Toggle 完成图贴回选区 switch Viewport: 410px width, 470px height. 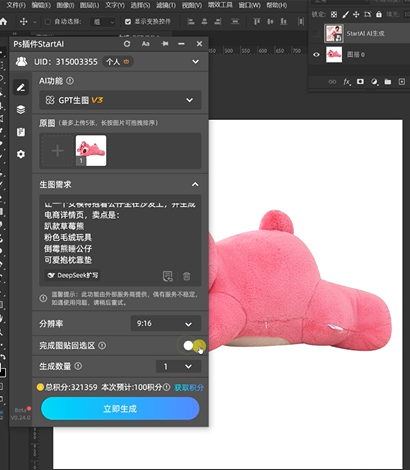(191, 346)
